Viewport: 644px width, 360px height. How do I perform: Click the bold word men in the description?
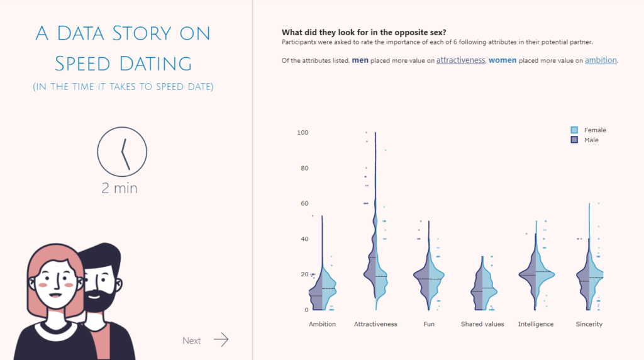[x=360, y=60]
